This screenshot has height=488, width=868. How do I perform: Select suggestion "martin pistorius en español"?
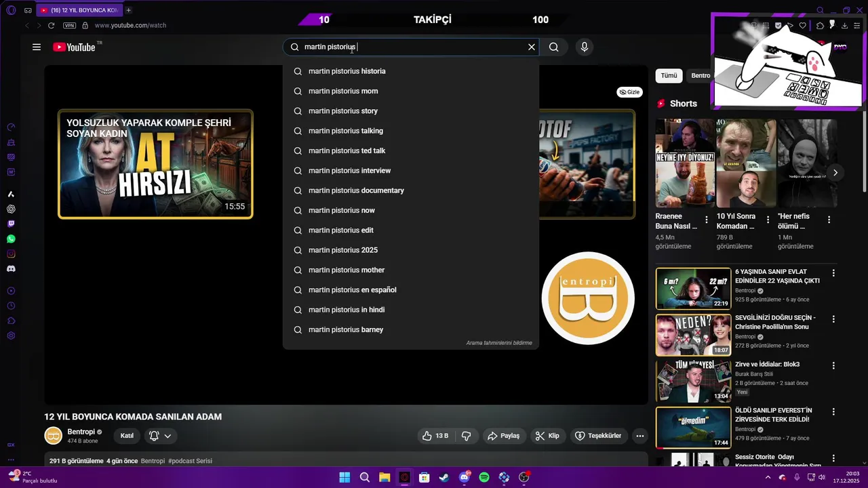coord(411,290)
